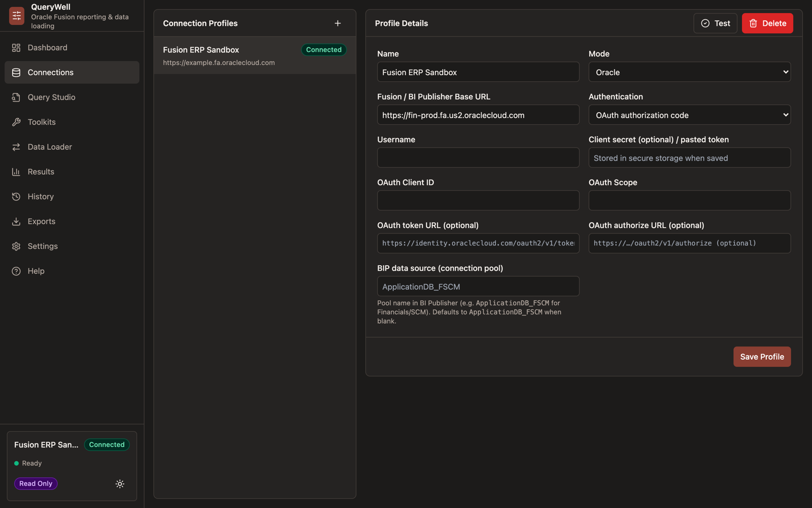
Task: Open the Dashboard page
Action: pos(72,48)
